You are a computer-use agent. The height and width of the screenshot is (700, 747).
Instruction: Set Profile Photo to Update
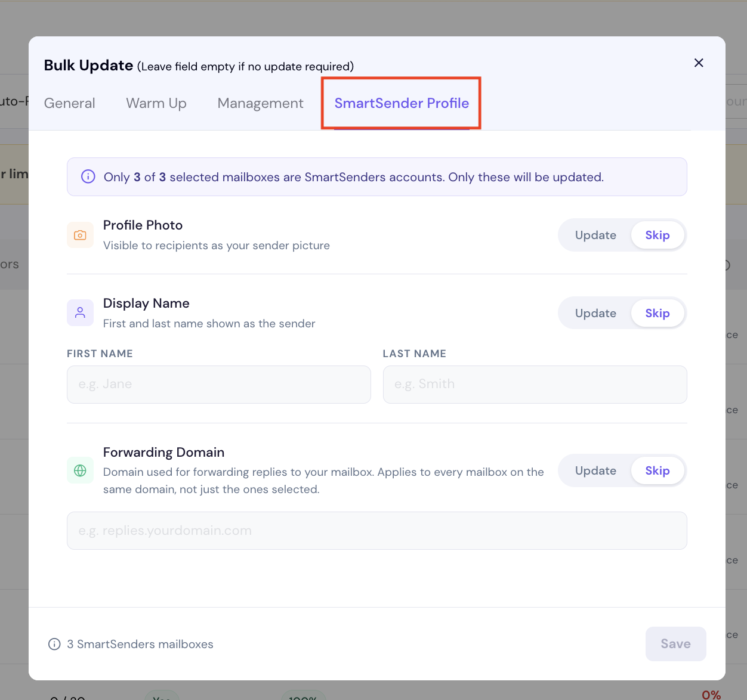pos(595,235)
